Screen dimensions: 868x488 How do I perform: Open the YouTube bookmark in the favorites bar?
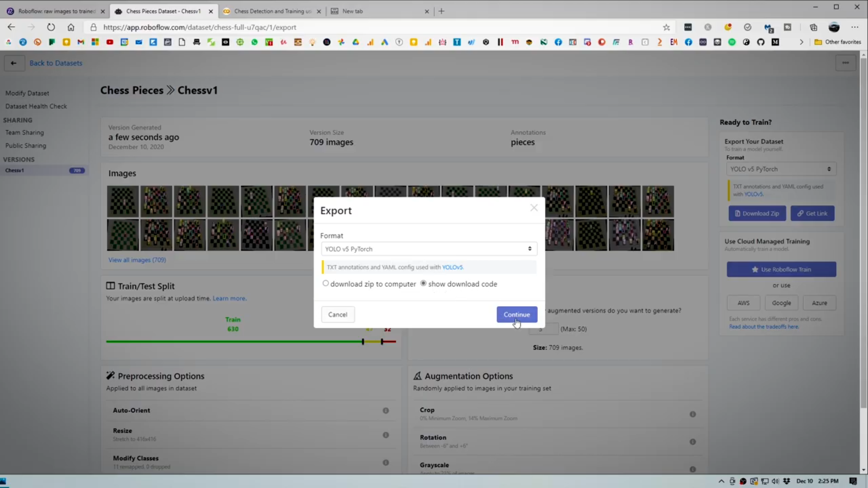[109, 42]
